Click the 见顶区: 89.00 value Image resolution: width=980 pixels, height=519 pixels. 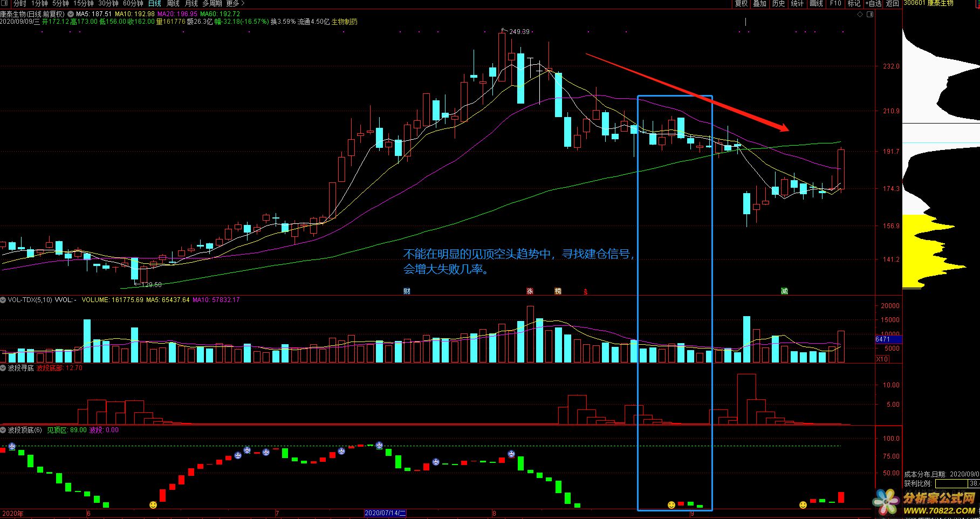[x=67, y=430]
